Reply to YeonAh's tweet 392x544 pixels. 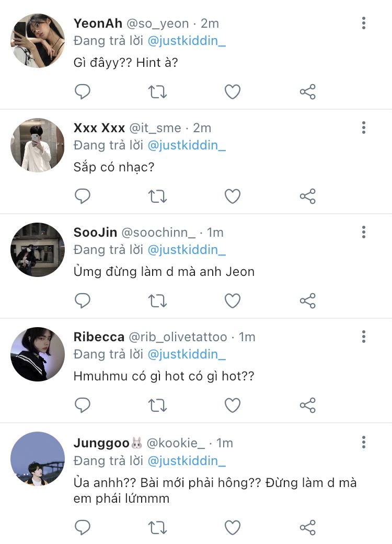tap(83, 92)
